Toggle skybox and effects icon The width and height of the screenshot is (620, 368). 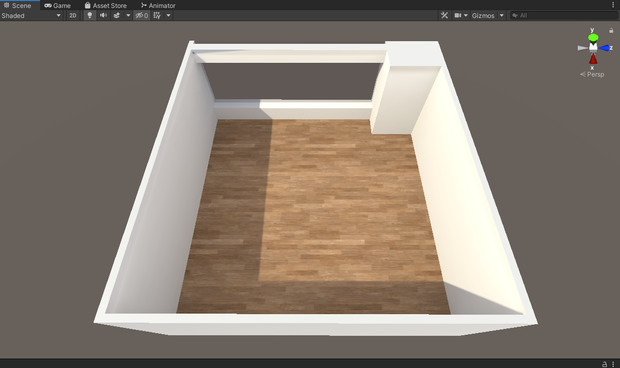tap(117, 15)
